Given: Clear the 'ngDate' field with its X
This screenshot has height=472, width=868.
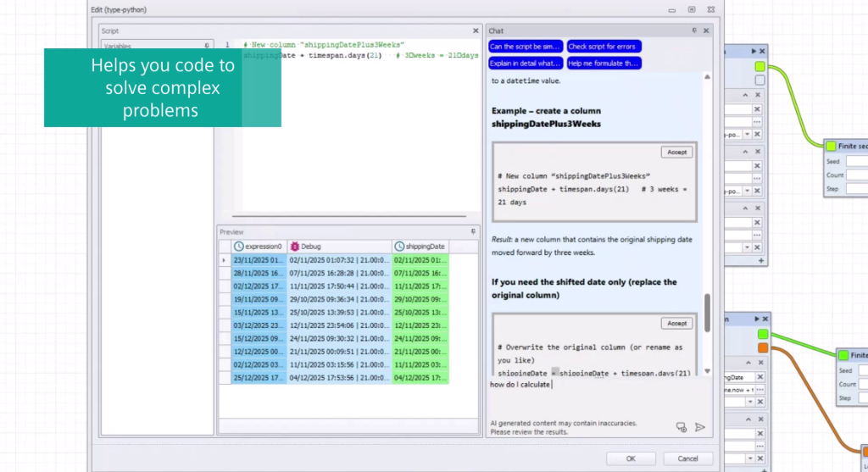Looking at the screenshot, I should coord(760,377).
